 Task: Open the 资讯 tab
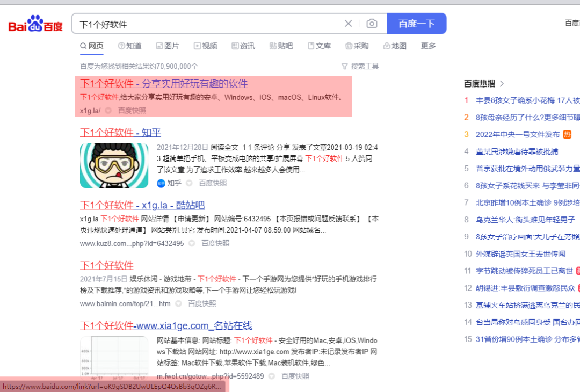point(243,46)
